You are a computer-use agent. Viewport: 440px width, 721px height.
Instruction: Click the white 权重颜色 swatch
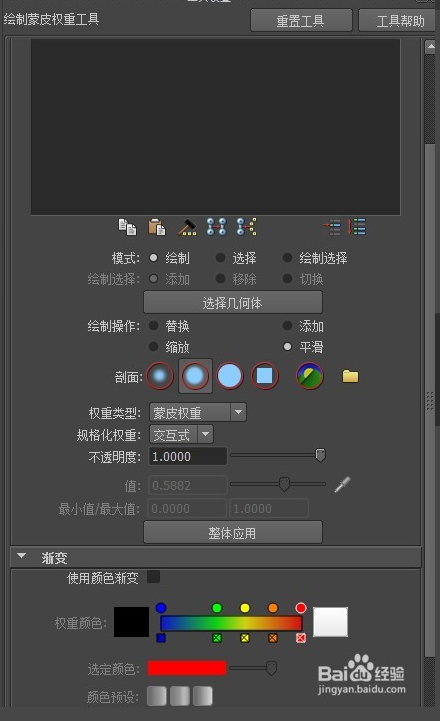tap(330, 622)
